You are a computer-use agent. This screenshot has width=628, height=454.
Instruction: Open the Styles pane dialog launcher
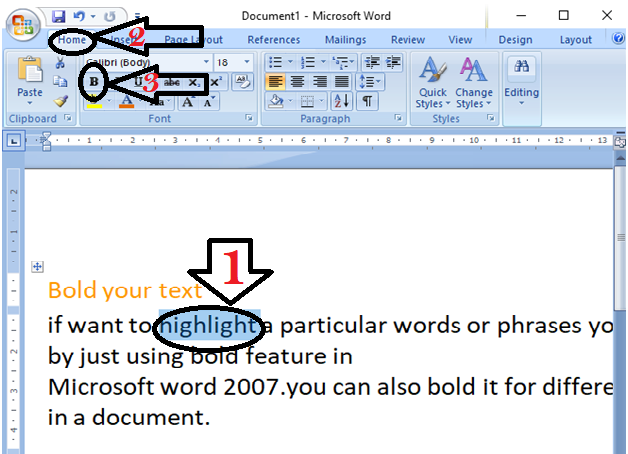pos(491,118)
